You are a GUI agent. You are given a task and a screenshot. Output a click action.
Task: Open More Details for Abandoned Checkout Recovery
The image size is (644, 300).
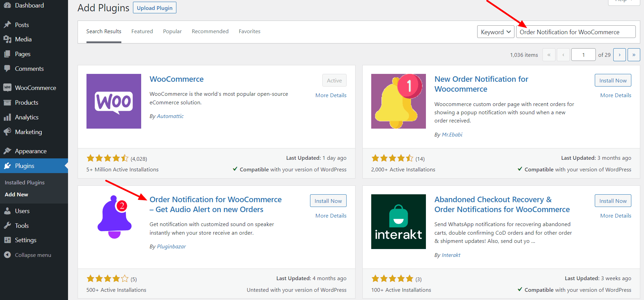click(615, 216)
